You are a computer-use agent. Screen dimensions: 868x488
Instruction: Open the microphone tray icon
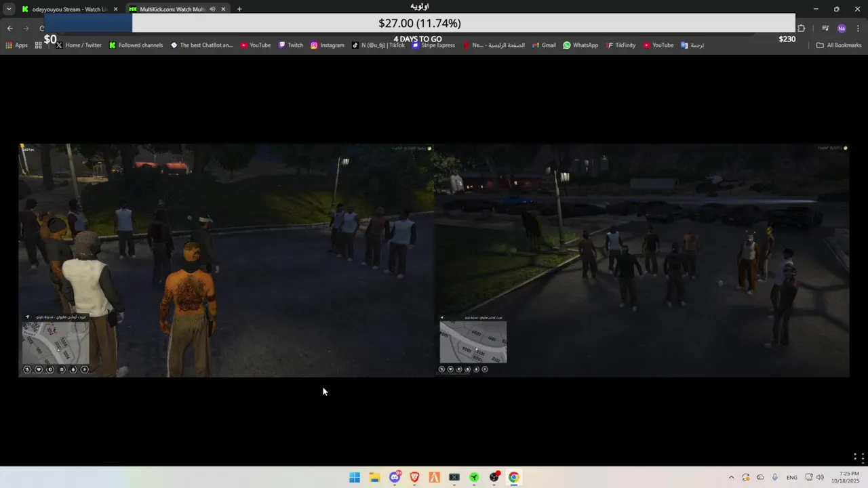coord(774,477)
